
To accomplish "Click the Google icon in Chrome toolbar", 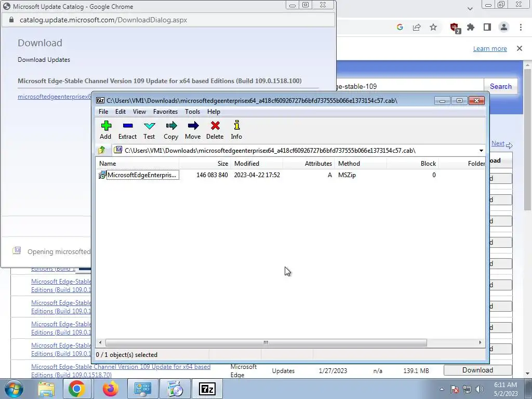I will [400, 27].
